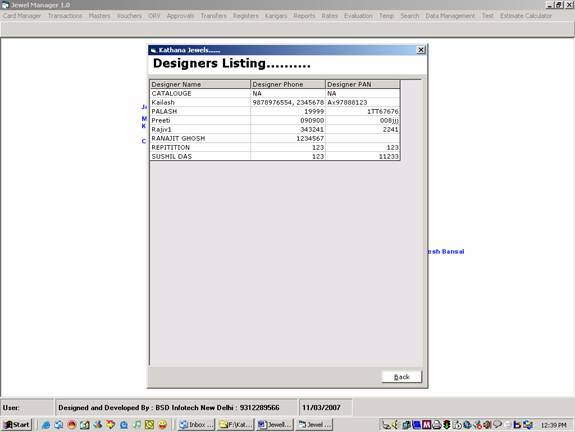Select the Kailash row in the designers list
This screenshot has width=575, height=432.
tap(275, 102)
